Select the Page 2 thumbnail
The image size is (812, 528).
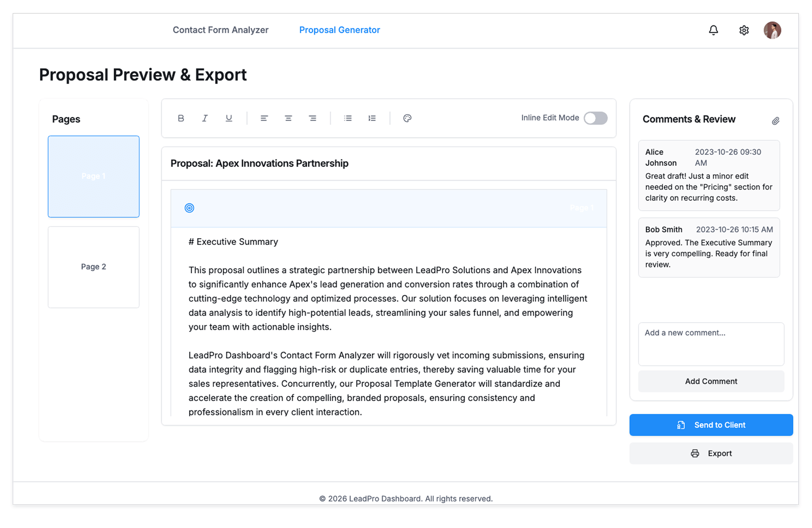tap(93, 267)
